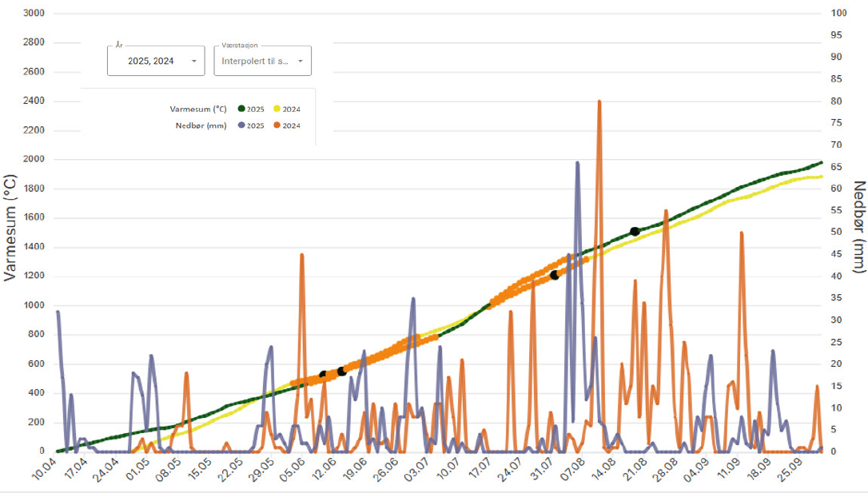Viewport: 868px width, 497px height.
Task: Expand the Værstasjon weather station dropdown
Action: coord(262,61)
